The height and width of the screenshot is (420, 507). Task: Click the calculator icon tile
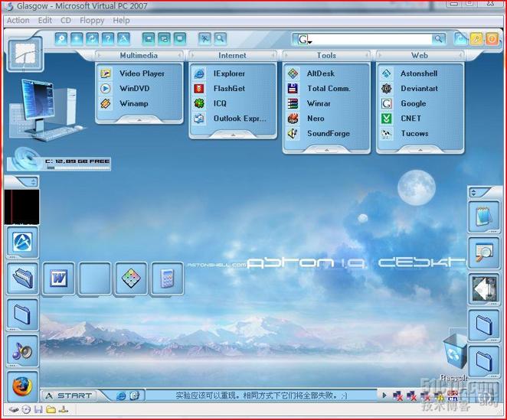tap(167, 278)
